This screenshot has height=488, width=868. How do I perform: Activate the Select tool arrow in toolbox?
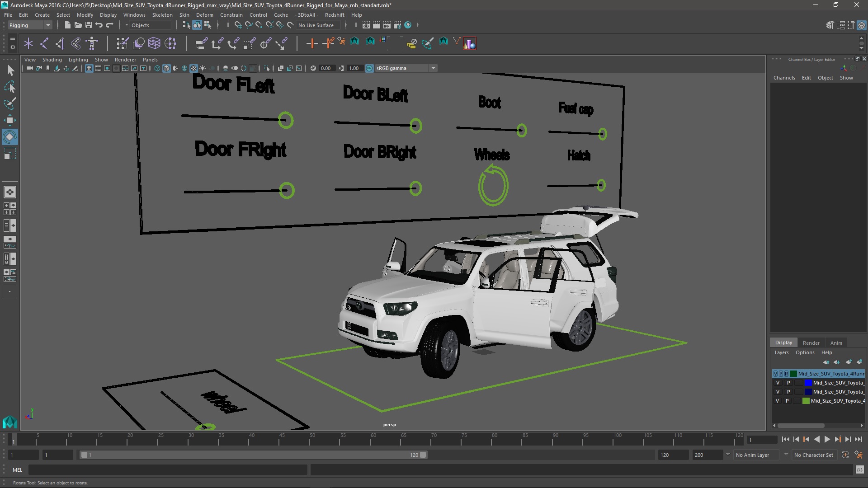tap(10, 70)
